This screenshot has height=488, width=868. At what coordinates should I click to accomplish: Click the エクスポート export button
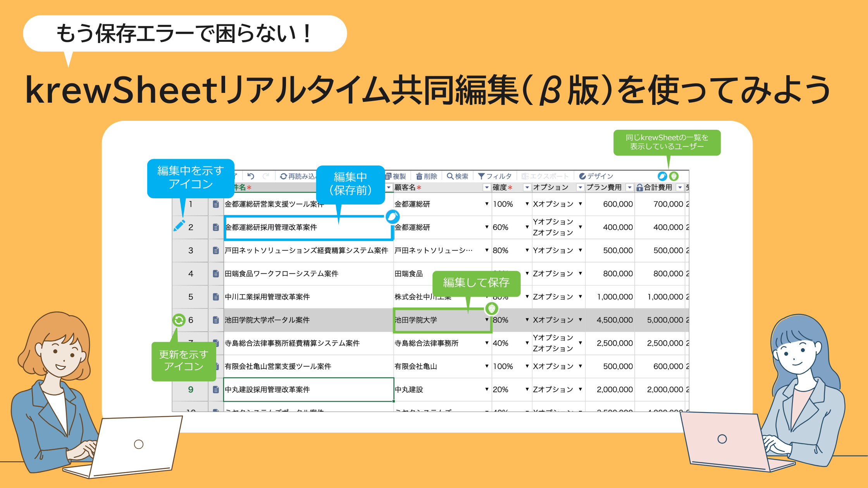coord(545,176)
